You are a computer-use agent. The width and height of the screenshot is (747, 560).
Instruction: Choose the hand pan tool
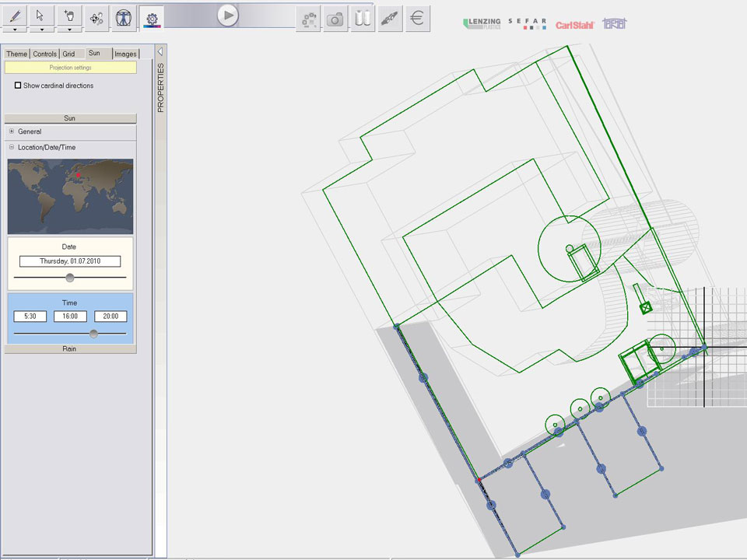pyautogui.click(x=70, y=15)
